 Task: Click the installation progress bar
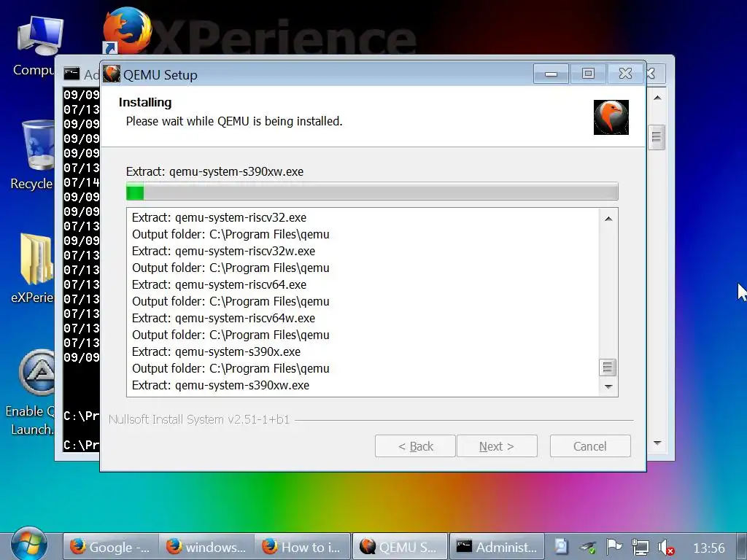pyautogui.click(x=372, y=192)
